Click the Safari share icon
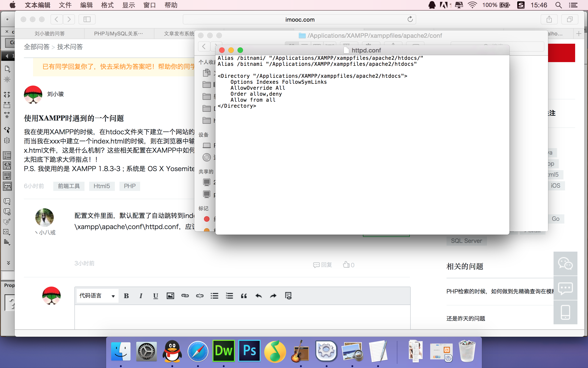The image size is (588, 368). point(549,19)
